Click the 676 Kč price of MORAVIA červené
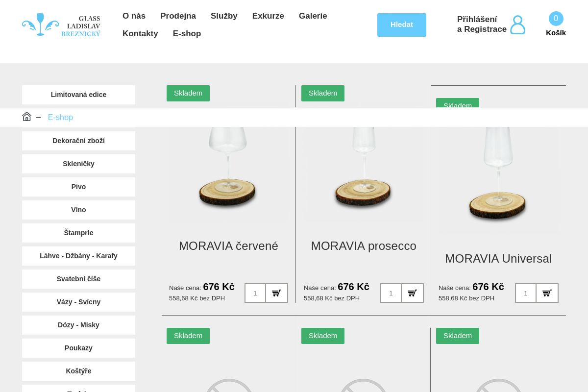Viewport: 588px width, 392px height. point(219,287)
